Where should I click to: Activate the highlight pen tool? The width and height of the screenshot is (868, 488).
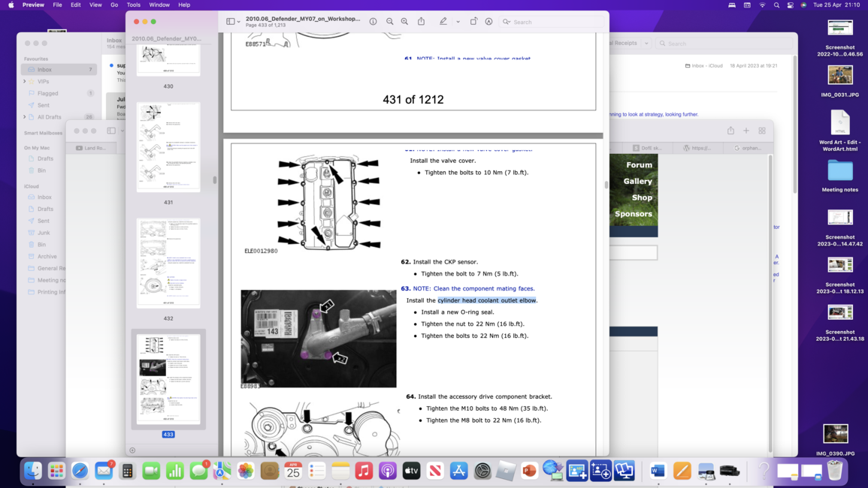[443, 21]
